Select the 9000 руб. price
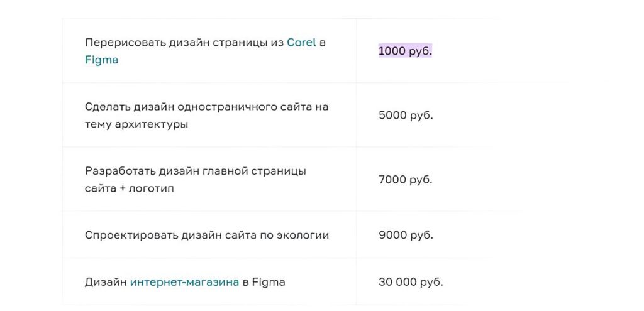Image resolution: width=644 pixels, height=311 pixels. (406, 236)
